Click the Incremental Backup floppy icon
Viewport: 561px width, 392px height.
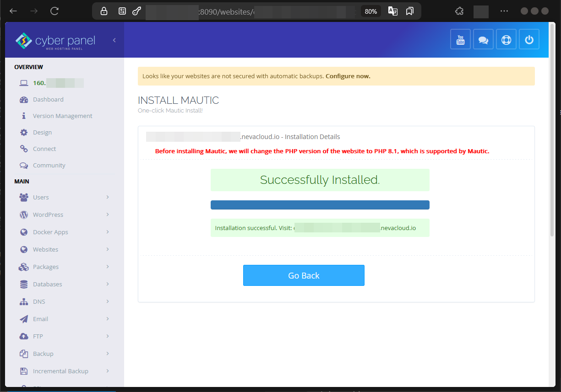tap(24, 371)
